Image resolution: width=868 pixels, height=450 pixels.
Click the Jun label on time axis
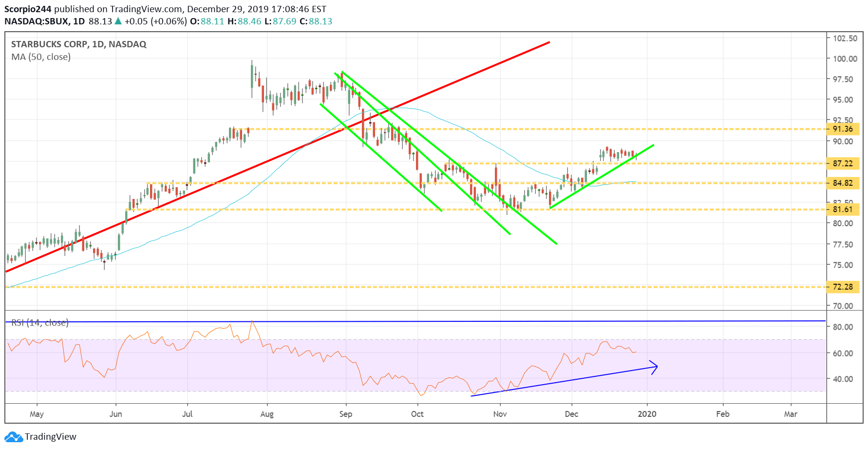[116, 414]
